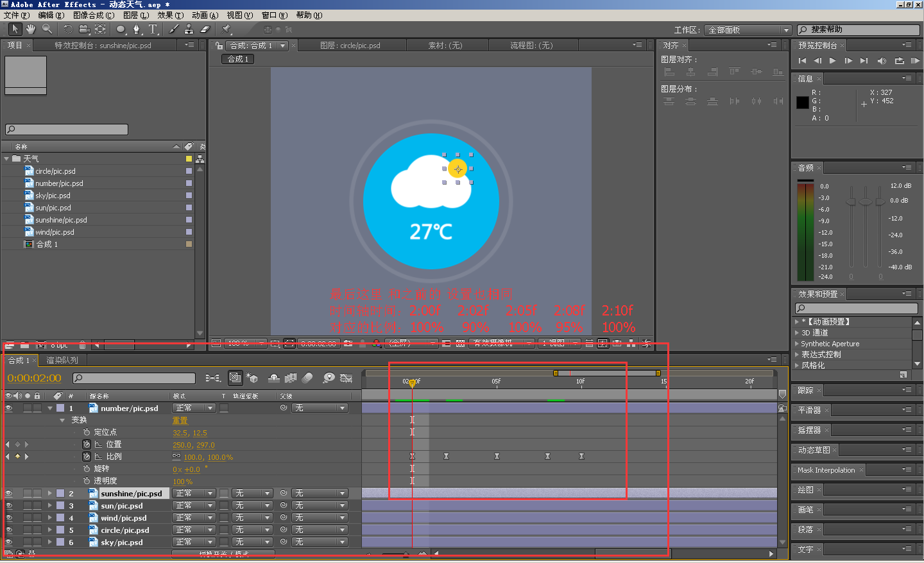Pick the Pen tool
This screenshot has height=563, width=924.
point(136,29)
